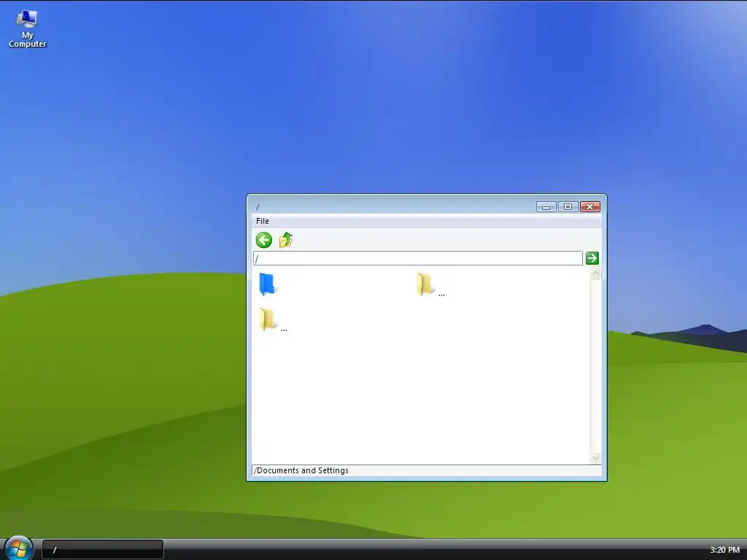Select the yellow folder beside the blue folder
Image resolution: width=747 pixels, height=560 pixels.
(425, 284)
